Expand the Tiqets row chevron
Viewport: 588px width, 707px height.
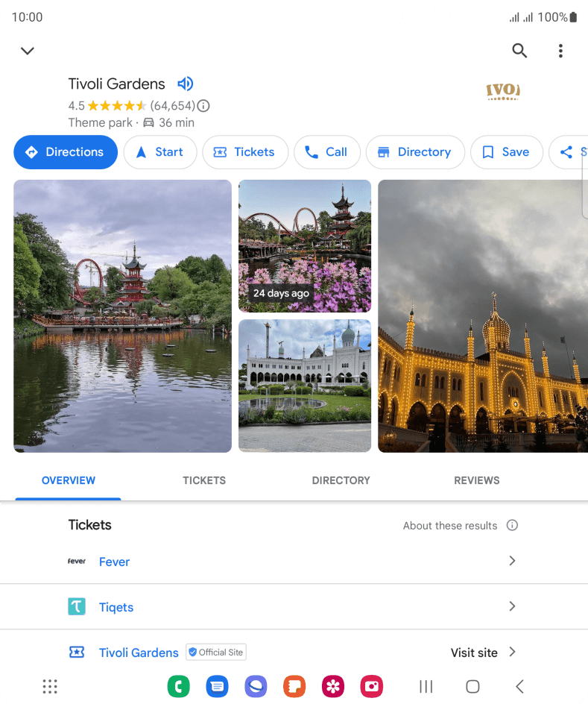click(512, 606)
